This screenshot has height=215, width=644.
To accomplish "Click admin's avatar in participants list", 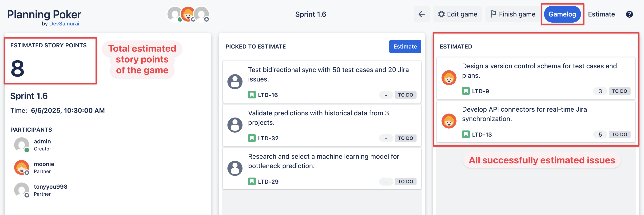I will (21, 144).
